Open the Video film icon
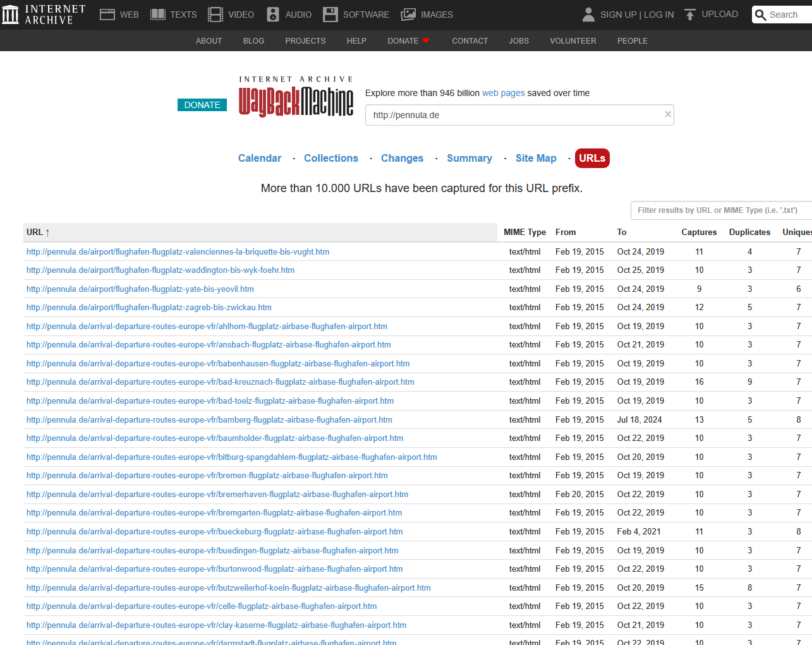Viewport: 812px width, 645px height. pos(215,15)
